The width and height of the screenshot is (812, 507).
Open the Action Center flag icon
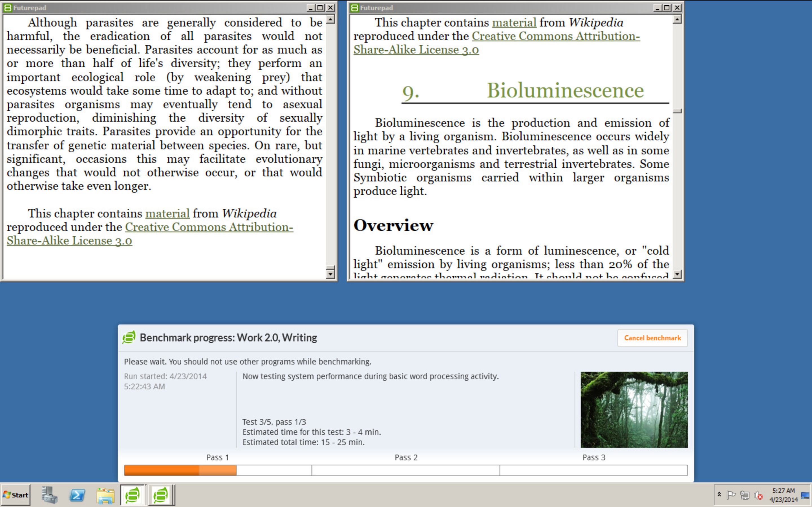click(731, 495)
